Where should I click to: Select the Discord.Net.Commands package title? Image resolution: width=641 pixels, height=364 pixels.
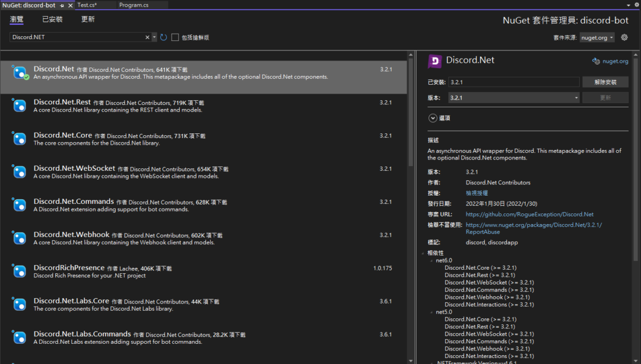tap(74, 202)
